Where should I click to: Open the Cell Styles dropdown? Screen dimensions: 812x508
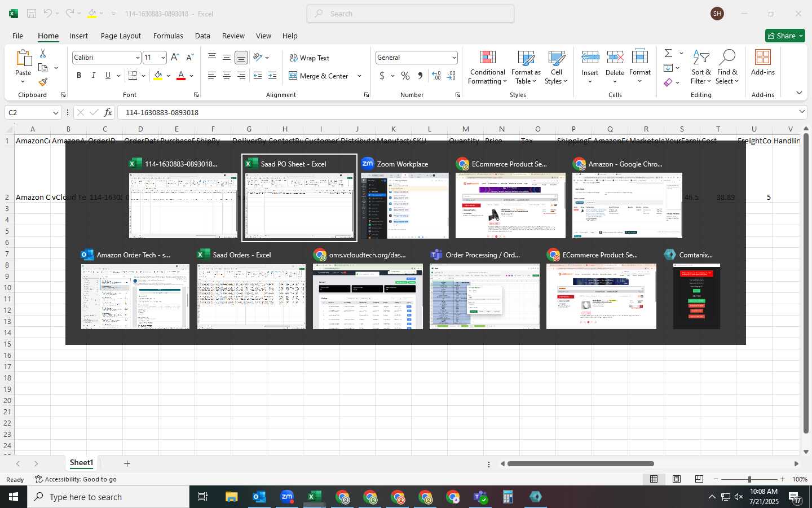tap(556, 67)
